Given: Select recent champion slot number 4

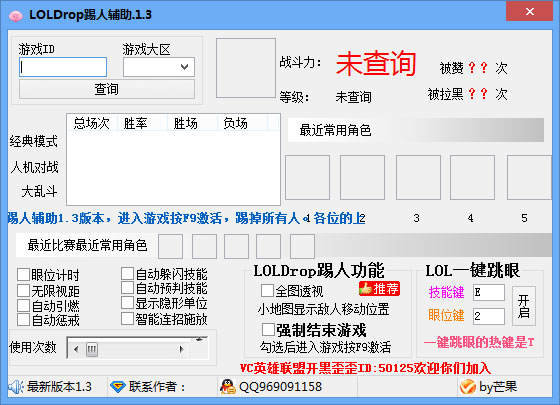Looking at the screenshot, I should pos(472,177).
